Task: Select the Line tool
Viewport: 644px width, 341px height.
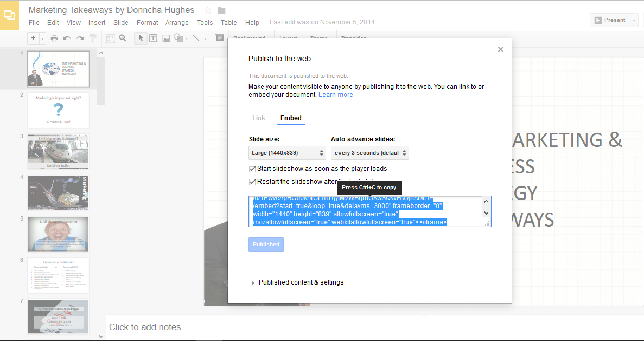Action: [x=196, y=38]
